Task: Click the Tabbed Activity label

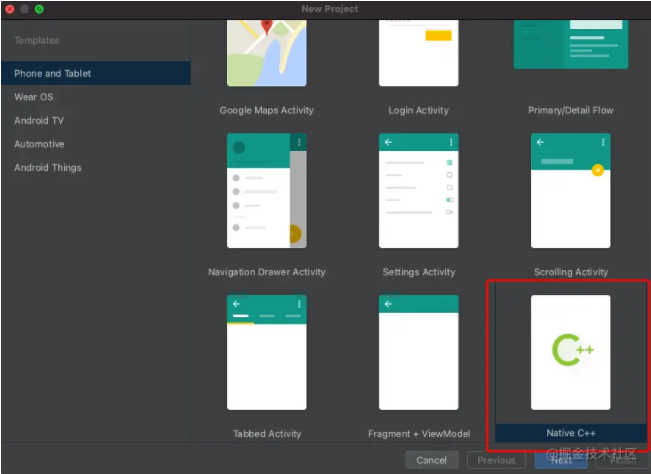Action: [x=267, y=434]
